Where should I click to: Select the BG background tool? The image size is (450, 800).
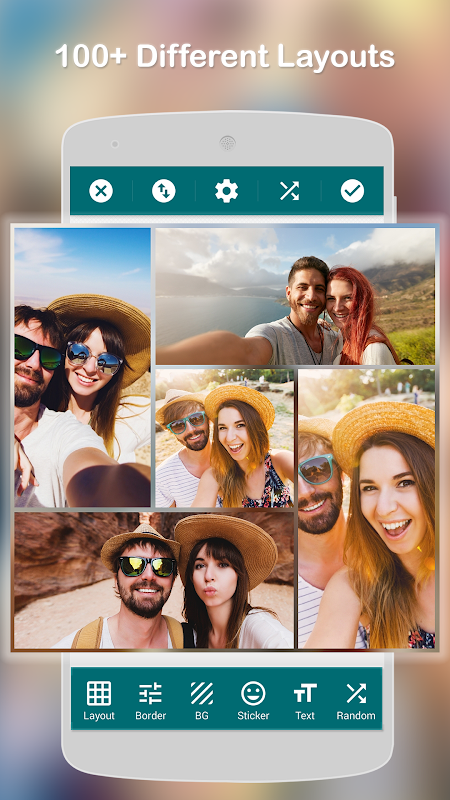click(x=202, y=701)
